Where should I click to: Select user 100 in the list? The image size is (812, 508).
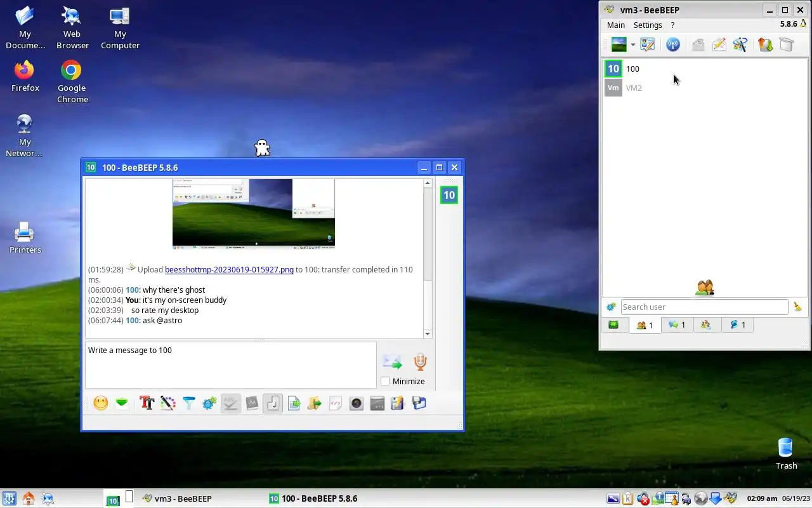tap(704, 69)
